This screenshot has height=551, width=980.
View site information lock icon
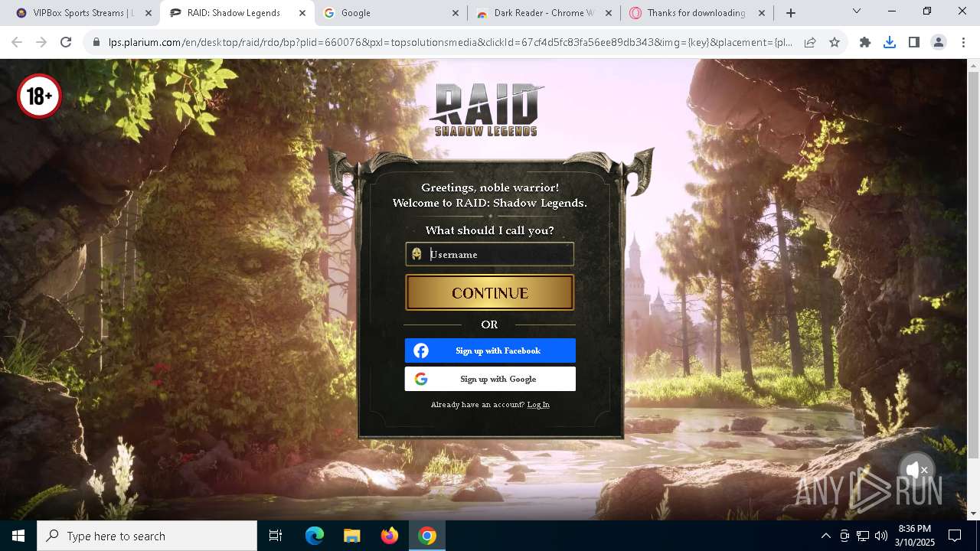click(96, 43)
